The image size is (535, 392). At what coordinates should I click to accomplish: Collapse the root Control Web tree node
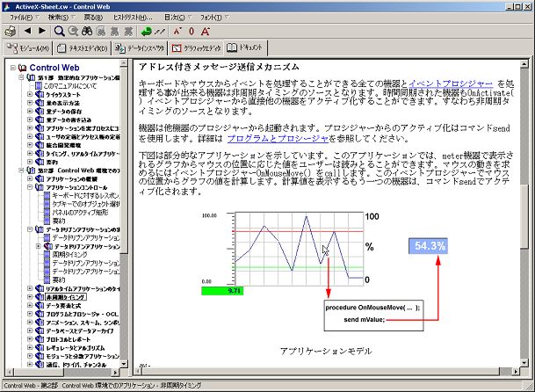coord(12,68)
